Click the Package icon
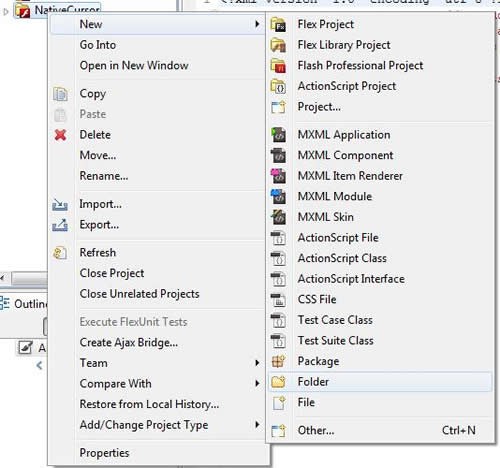Image resolution: width=500 pixels, height=468 pixels. (278, 362)
